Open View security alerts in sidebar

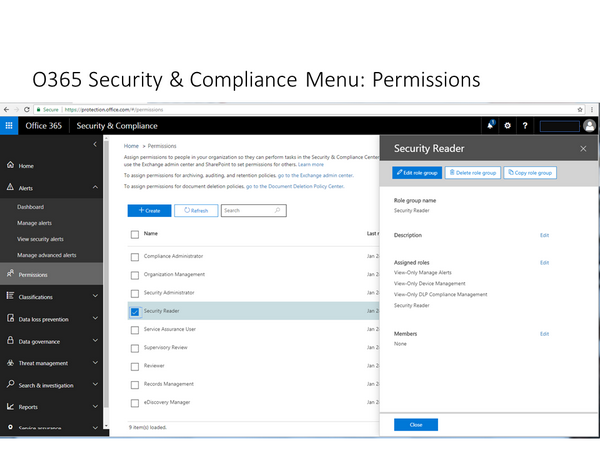coord(40,239)
